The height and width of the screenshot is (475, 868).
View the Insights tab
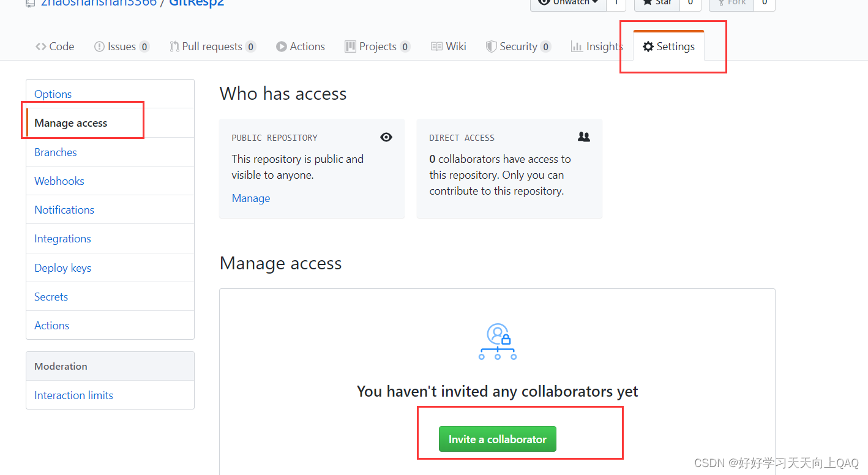[597, 47]
